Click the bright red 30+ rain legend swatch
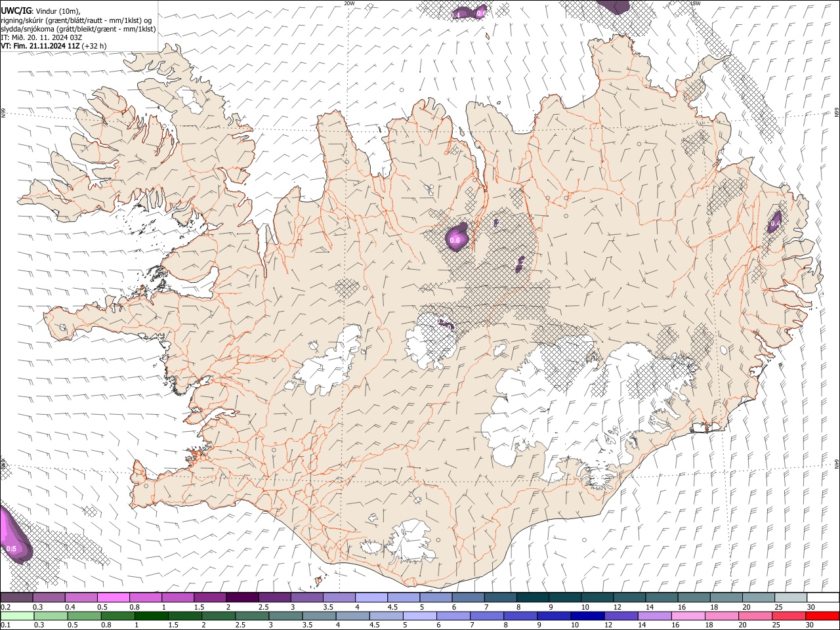 (822, 616)
